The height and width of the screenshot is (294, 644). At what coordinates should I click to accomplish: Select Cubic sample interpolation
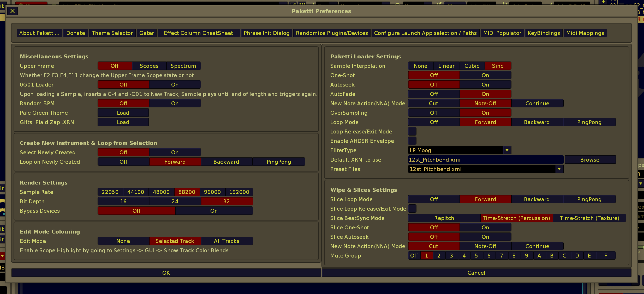point(472,66)
